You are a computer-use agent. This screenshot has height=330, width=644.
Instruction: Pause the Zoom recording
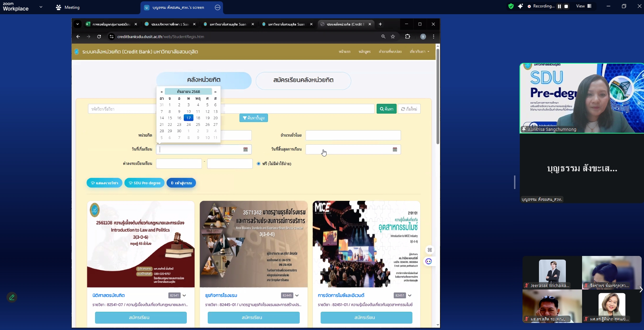click(559, 6)
